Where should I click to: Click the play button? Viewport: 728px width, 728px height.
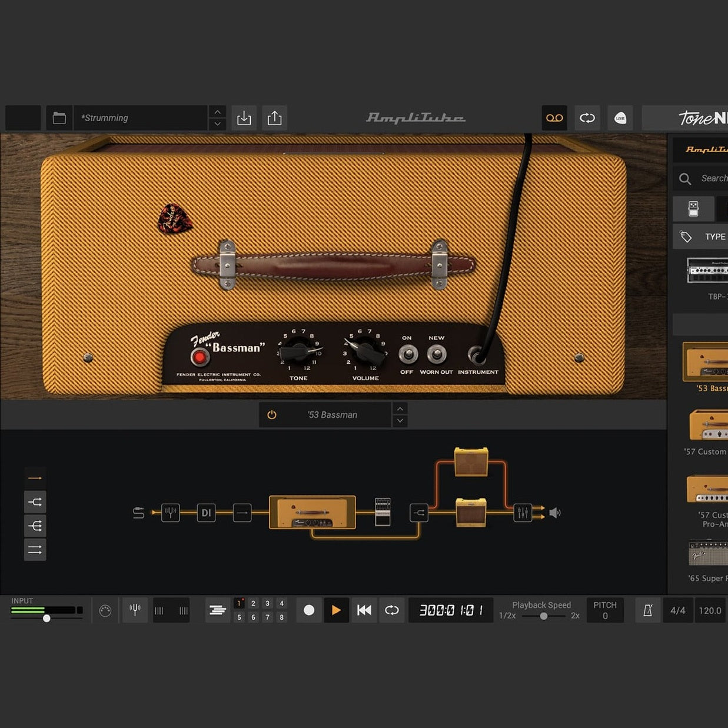pyautogui.click(x=336, y=610)
